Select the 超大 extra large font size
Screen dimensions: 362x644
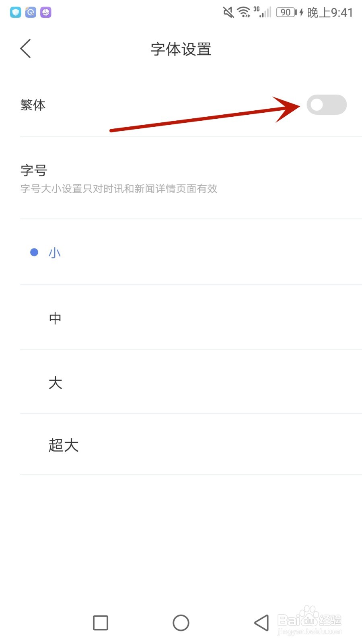63,445
